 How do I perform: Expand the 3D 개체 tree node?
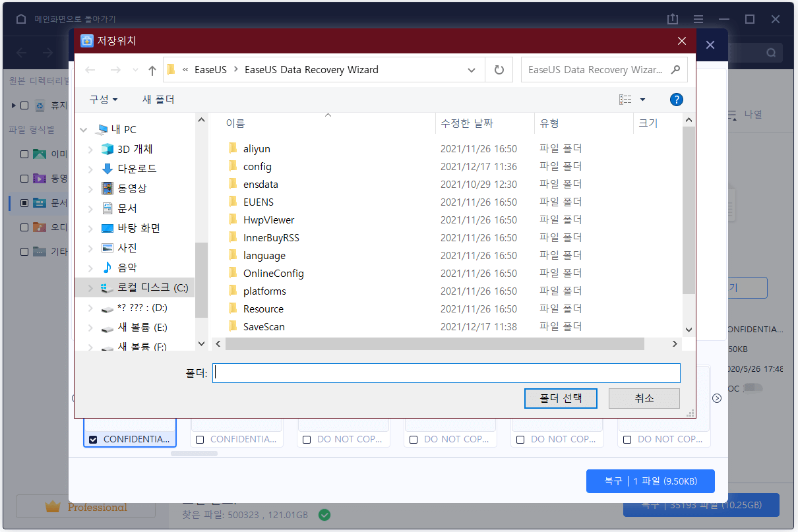coord(90,150)
